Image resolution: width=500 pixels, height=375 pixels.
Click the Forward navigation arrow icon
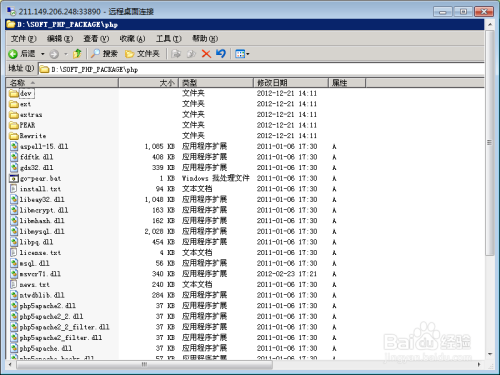(54, 54)
